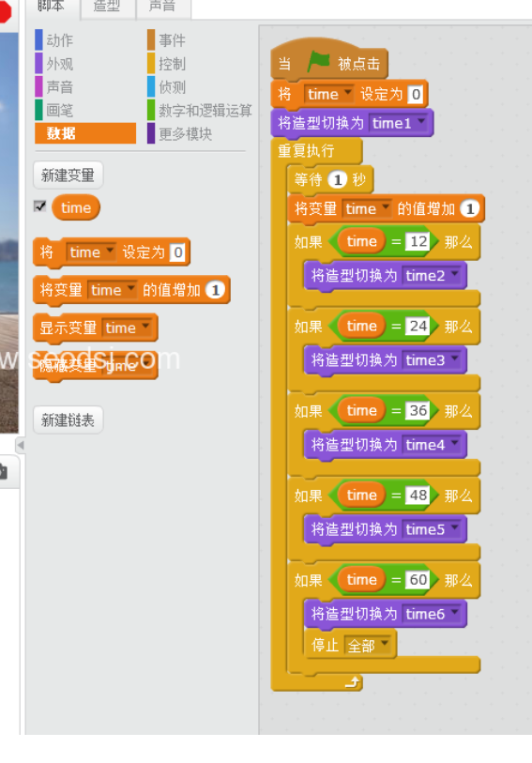Select the 数据 block category
This screenshot has height=763, width=532.
(85, 133)
